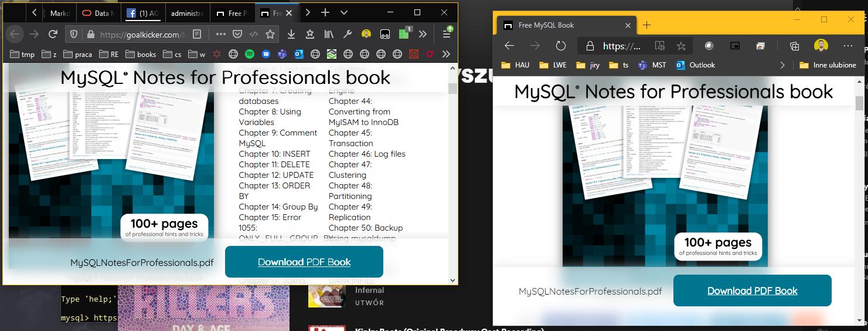Open Firefox bookmarks menu toolbar icon
868x331 pixels.
[310, 35]
